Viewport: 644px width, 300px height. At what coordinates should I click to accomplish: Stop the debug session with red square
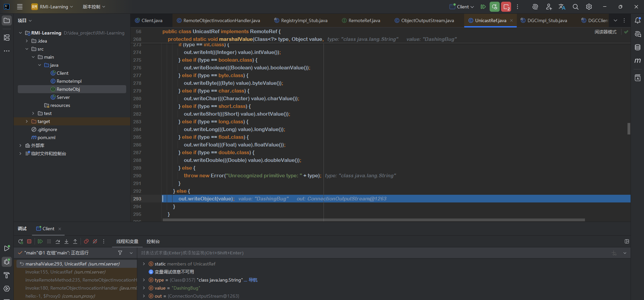(29, 241)
